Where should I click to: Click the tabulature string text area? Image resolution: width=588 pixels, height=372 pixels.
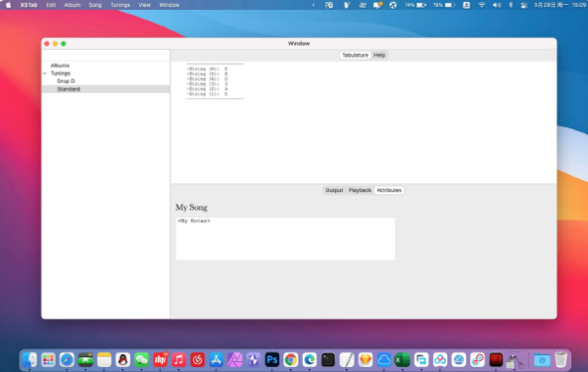(x=364, y=122)
